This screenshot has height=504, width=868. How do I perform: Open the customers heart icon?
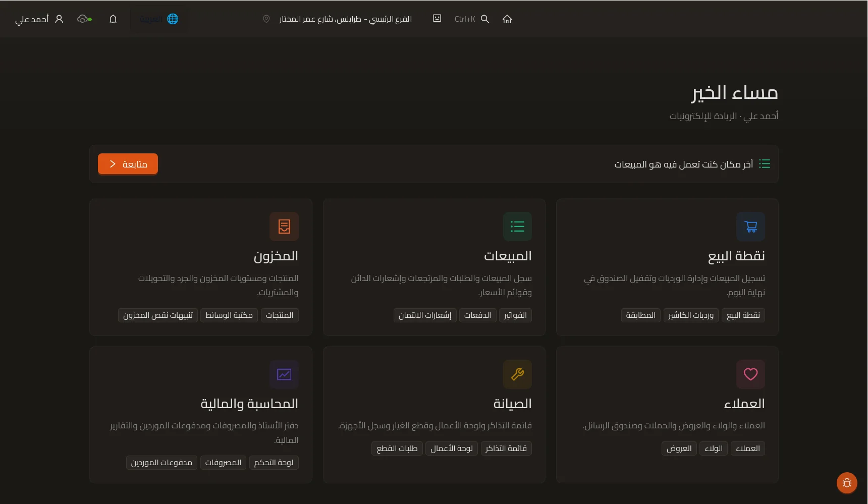click(751, 374)
